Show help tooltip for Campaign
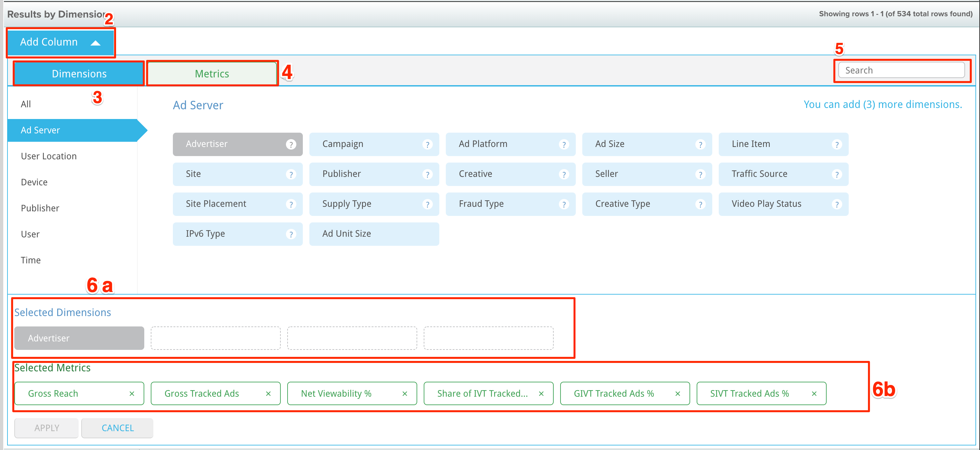This screenshot has width=980, height=450. tap(427, 144)
